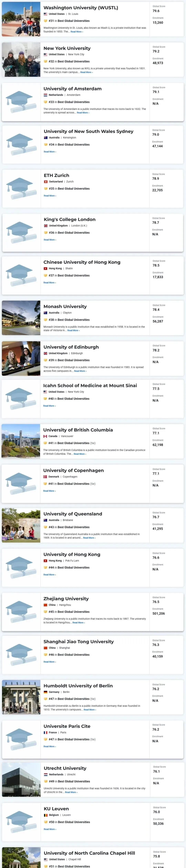Click King's College London graduation cap placeholder

[21, 232]
